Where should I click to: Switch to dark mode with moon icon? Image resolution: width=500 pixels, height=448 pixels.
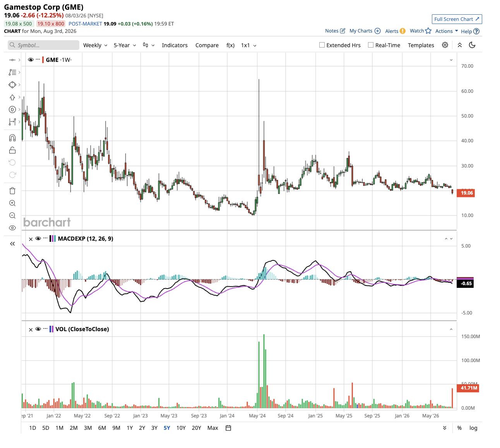[x=472, y=45]
